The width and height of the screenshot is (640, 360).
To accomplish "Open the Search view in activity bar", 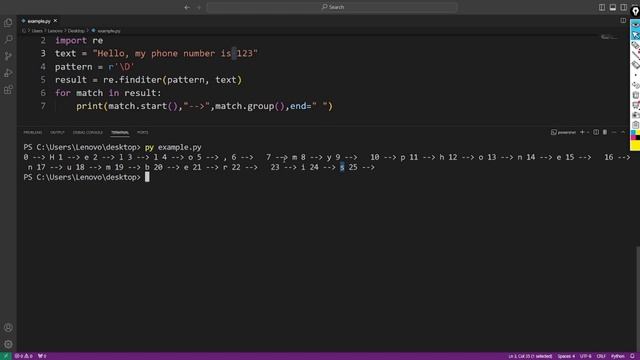I will pyautogui.click(x=8, y=39).
